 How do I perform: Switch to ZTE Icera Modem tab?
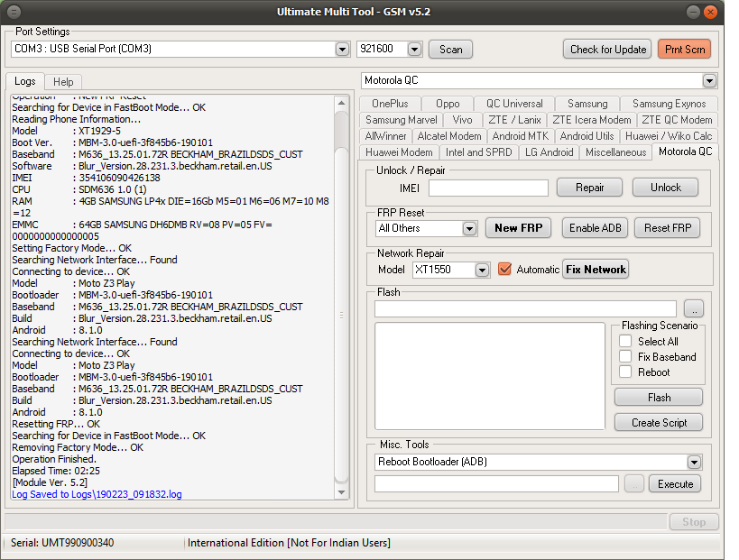592,120
